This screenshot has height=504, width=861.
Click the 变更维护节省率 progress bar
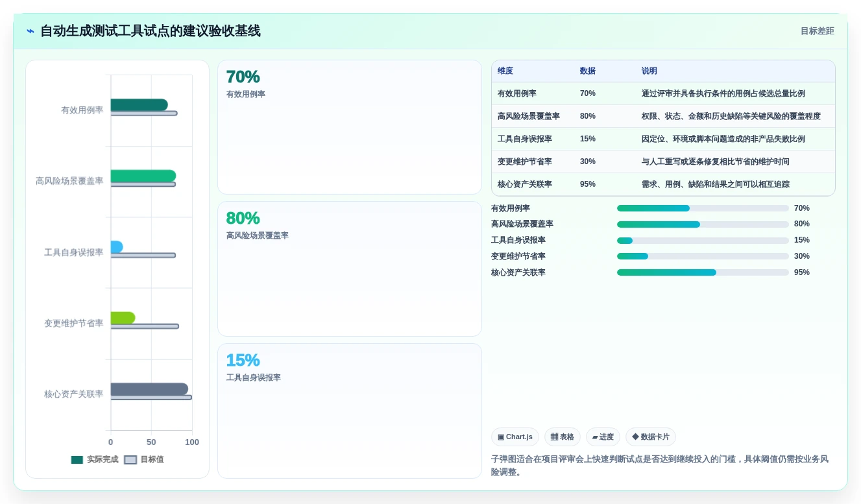coord(703,256)
